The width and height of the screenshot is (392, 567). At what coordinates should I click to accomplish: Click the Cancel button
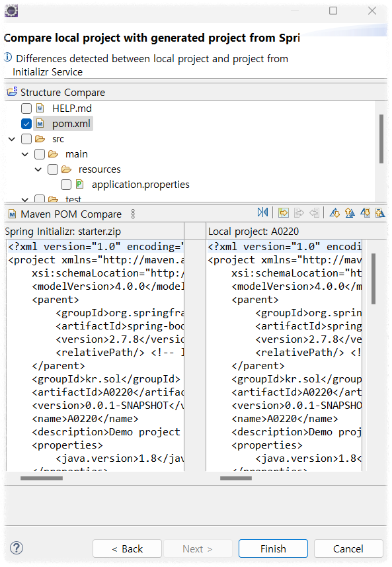pyautogui.click(x=348, y=548)
